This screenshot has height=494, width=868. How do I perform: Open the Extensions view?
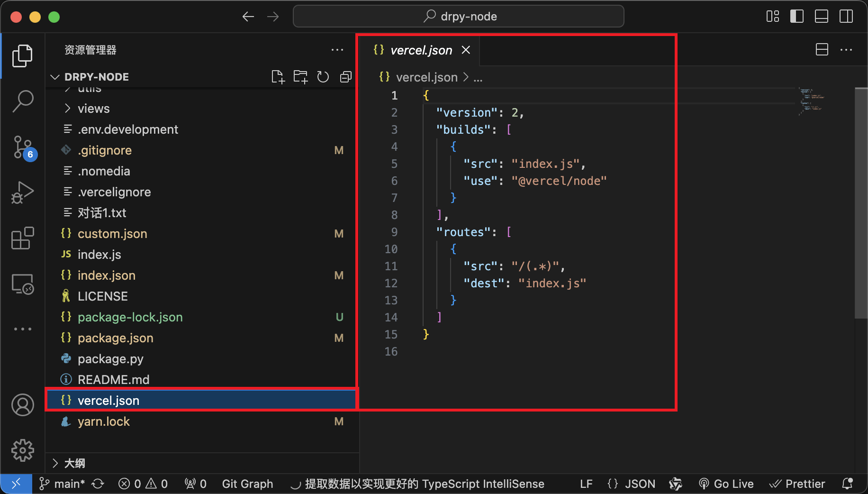pyautogui.click(x=22, y=238)
